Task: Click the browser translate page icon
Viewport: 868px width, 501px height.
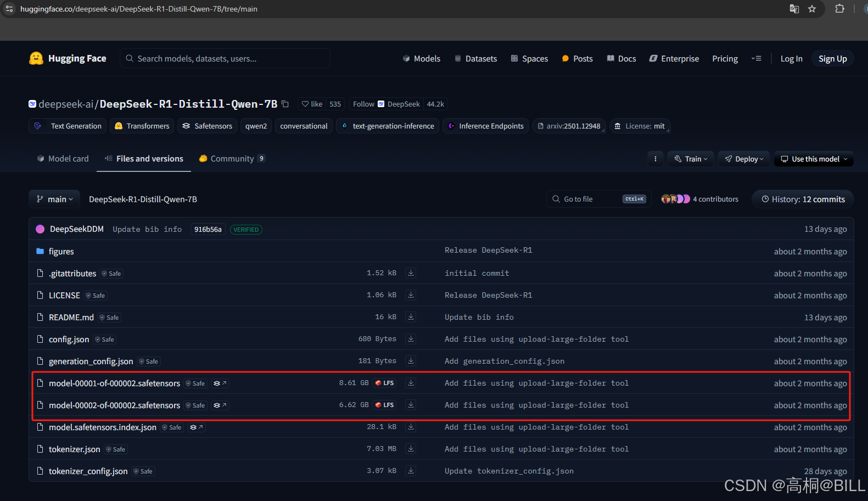Action: pyautogui.click(x=794, y=9)
